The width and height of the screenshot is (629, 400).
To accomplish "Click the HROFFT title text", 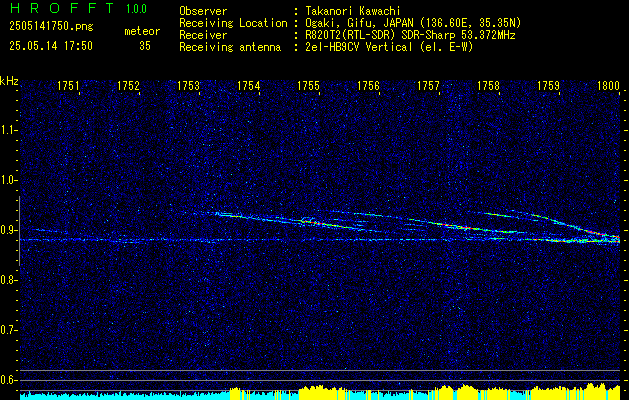I will point(62,8).
